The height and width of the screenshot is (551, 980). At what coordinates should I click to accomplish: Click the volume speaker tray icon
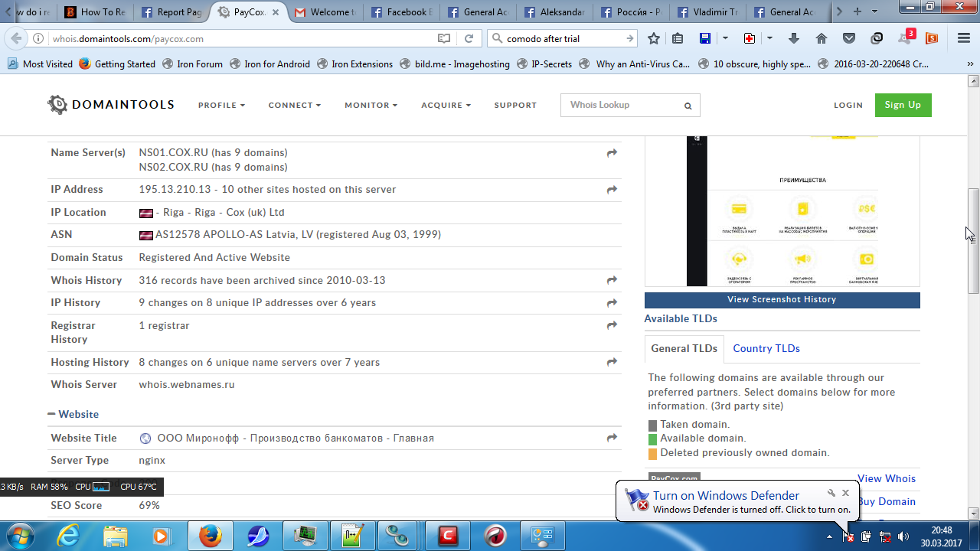pos(903,536)
